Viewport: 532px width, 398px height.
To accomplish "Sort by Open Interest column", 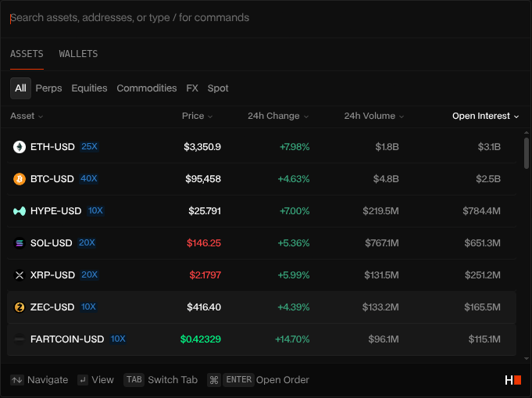I will click(x=485, y=117).
